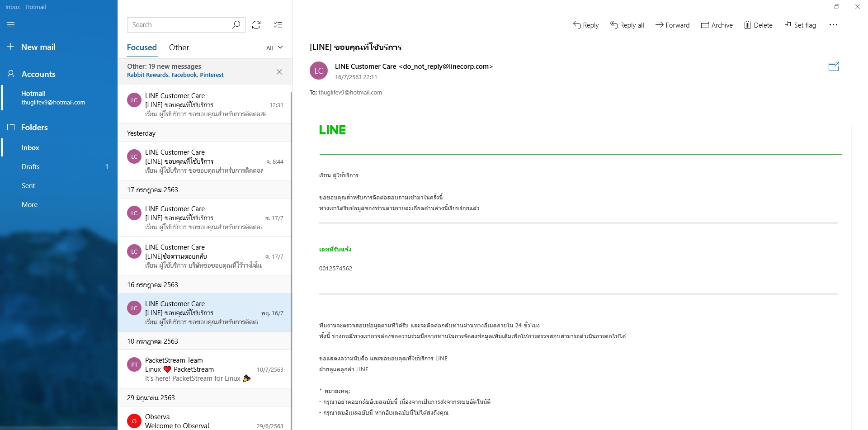
Task: Open LINE Customer Care email from 12:31
Action: 204,104
